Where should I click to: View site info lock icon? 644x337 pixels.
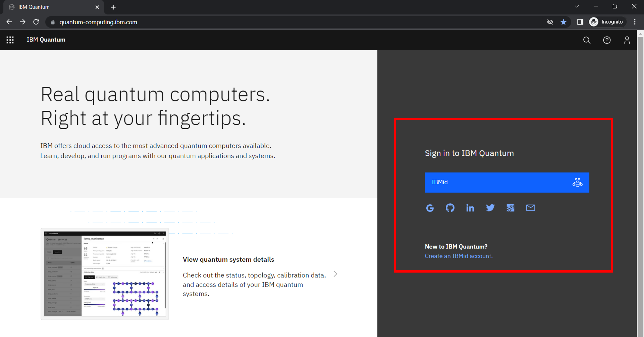[53, 22]
